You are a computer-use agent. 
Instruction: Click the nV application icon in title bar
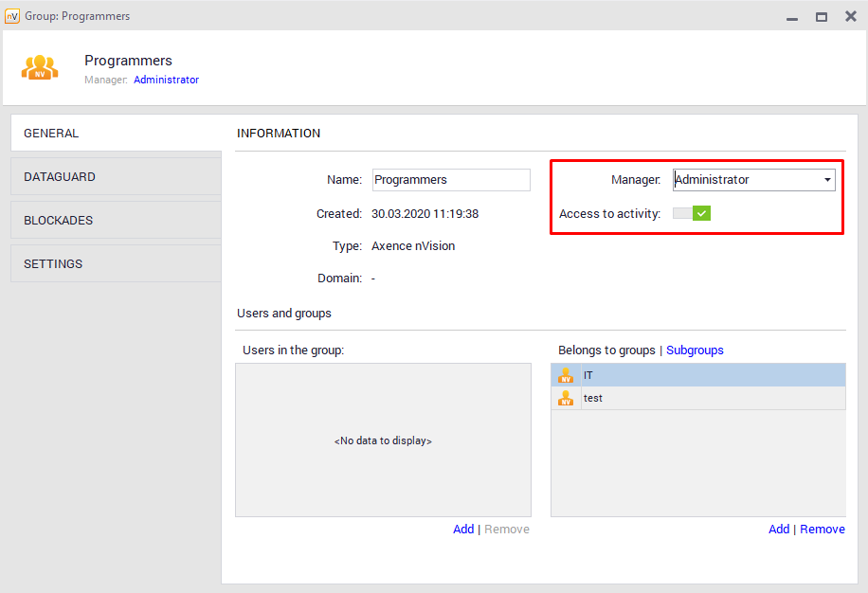12,16
